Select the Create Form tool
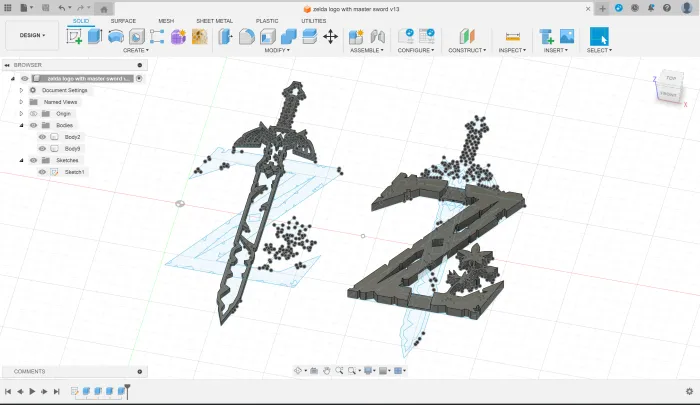This screenshot has height=405, width=700. [178, 37]
